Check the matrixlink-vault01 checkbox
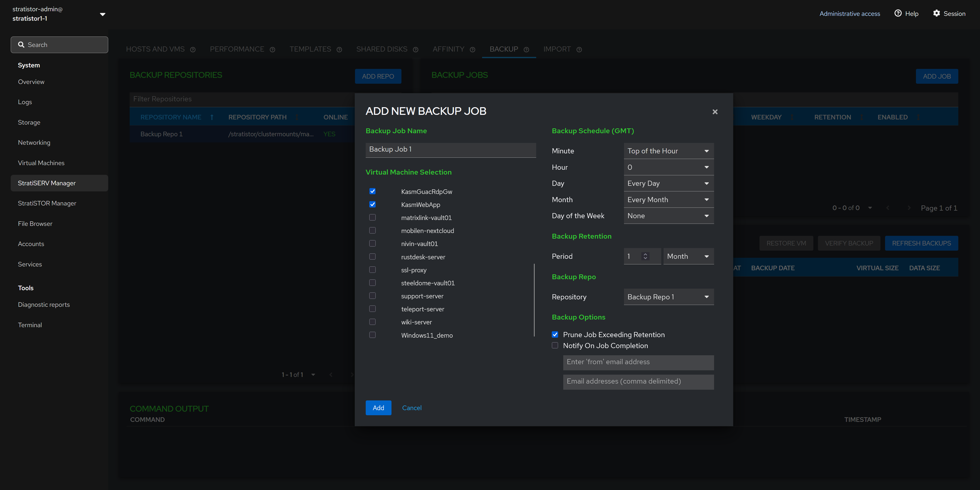 (372, 218)
